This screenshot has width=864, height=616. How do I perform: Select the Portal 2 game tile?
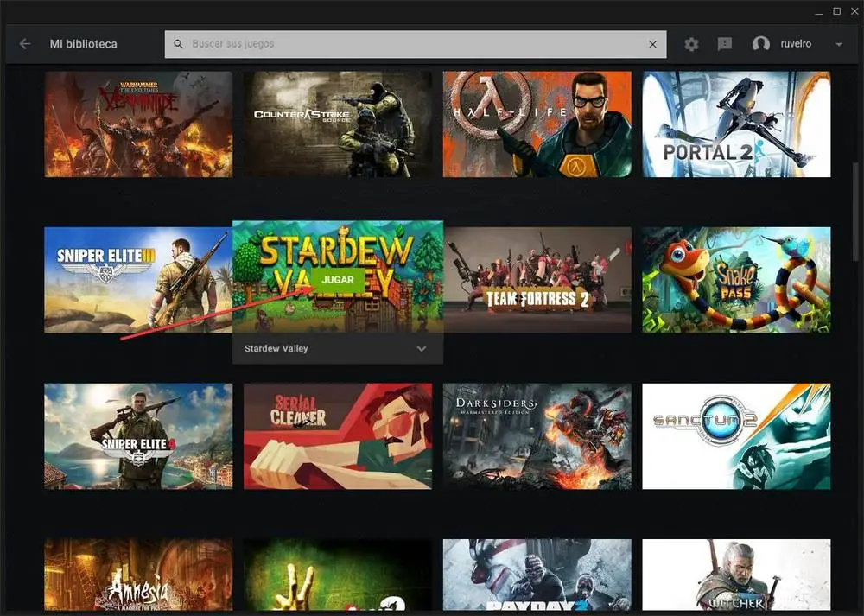point(736,124)
